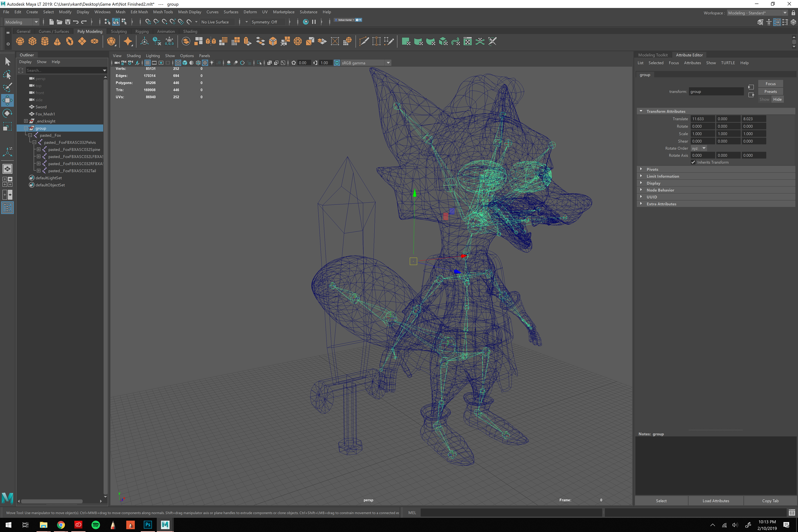Expand the pasted__FoxFBXASC032Tail joint

(39, 170)
